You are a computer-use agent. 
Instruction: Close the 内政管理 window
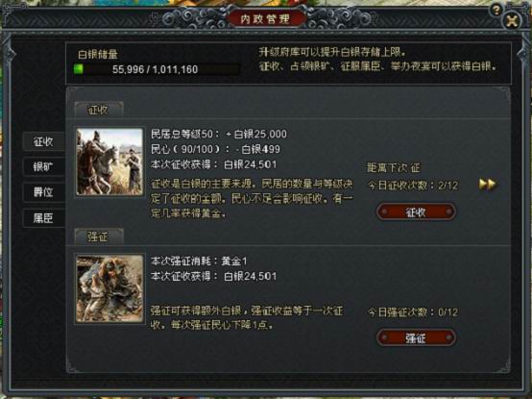512,21
